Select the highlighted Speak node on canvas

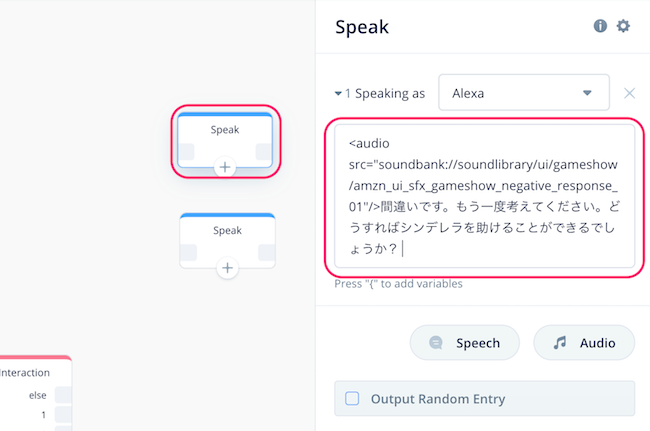tap(225, 140)
